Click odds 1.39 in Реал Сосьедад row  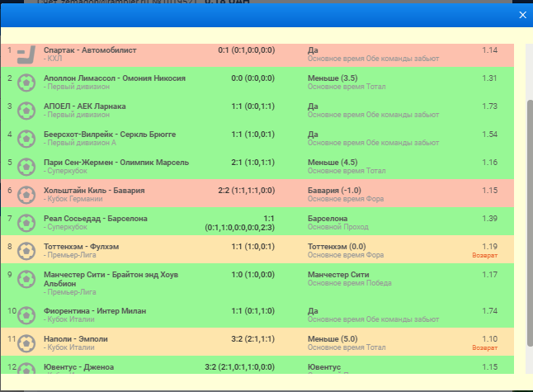(490, 219)
